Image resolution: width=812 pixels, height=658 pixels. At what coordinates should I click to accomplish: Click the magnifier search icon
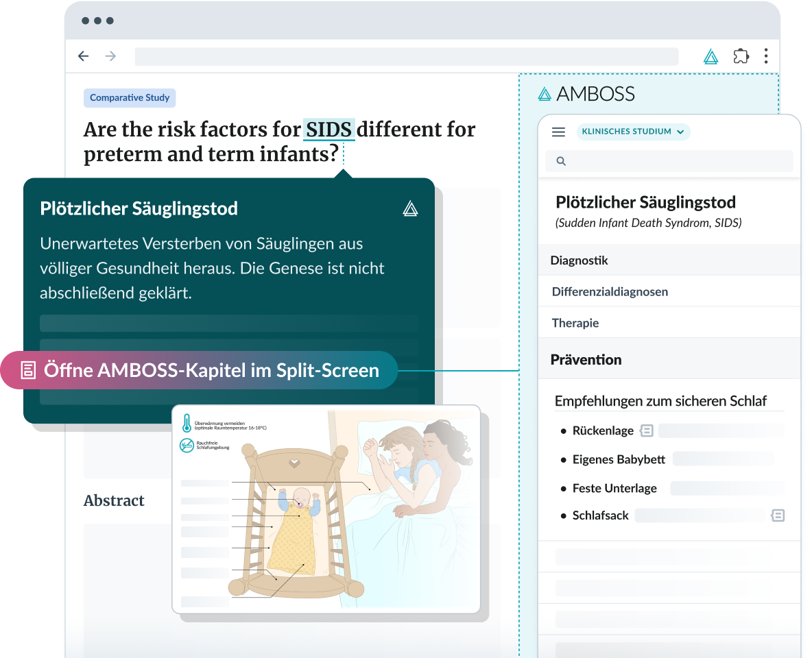[561, 161]
